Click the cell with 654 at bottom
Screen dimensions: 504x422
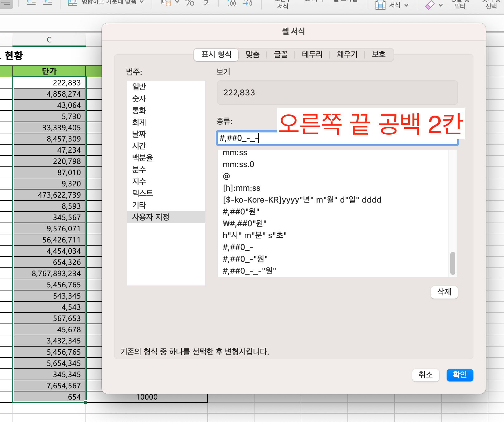pyautogui.click(x=49, y=397)
